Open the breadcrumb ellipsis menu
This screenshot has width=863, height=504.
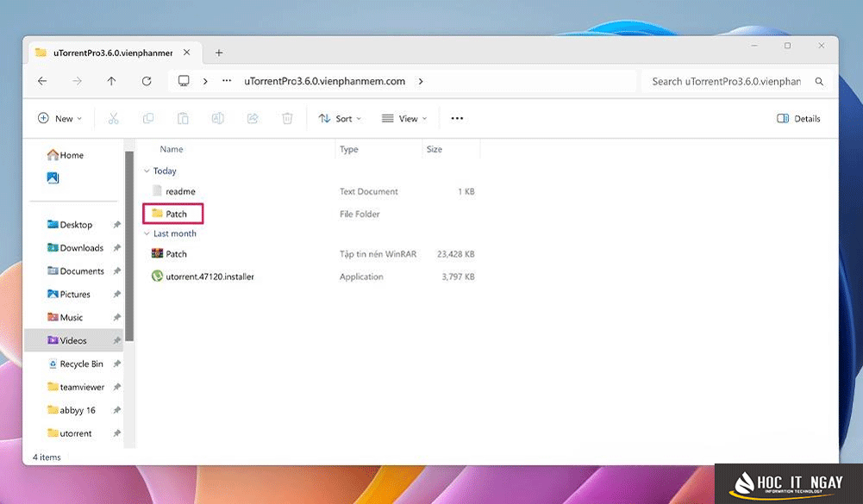click(227, 81)
